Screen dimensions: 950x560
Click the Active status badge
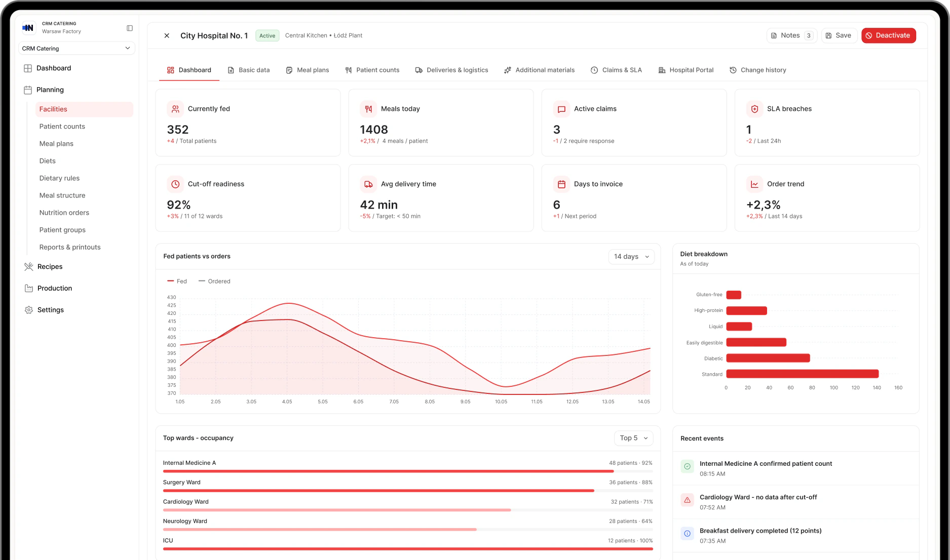267,36
